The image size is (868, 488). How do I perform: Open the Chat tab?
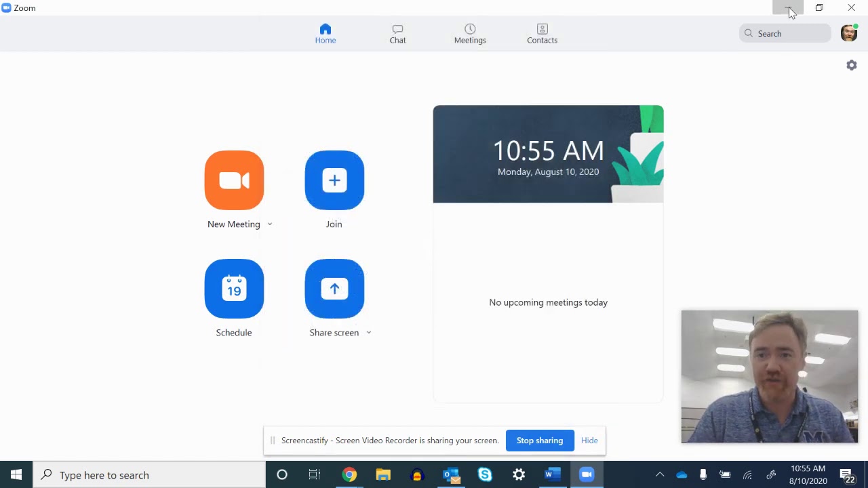(x=397, y=33)
